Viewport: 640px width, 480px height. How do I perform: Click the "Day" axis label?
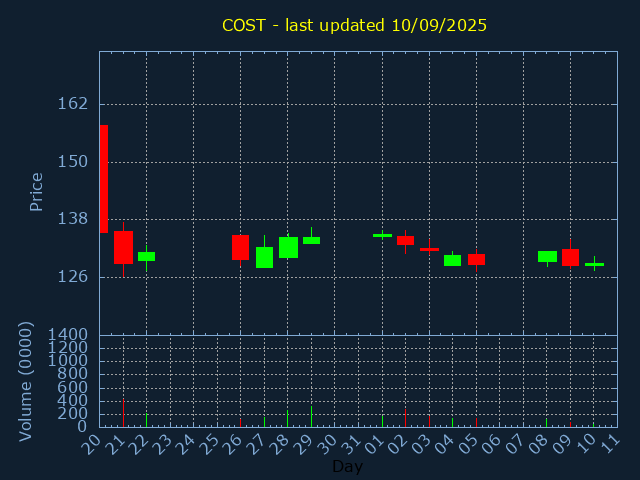pos(347,466)
